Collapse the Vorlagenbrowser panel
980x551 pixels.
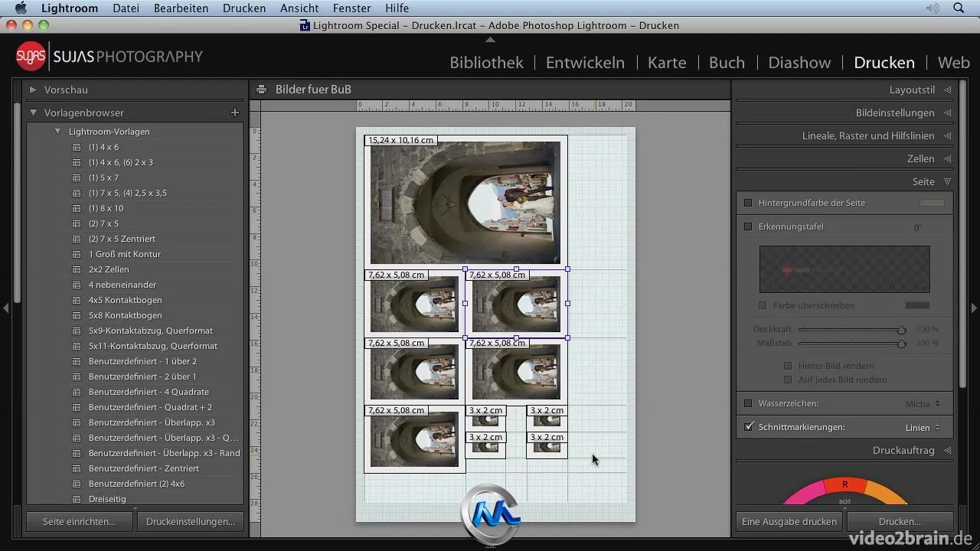[33, 112]
